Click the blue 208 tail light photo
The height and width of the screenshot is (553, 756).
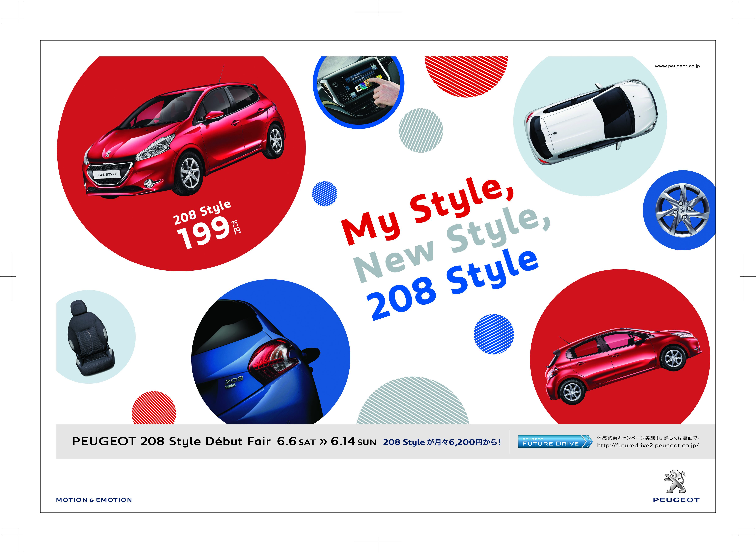click(271, 352)
